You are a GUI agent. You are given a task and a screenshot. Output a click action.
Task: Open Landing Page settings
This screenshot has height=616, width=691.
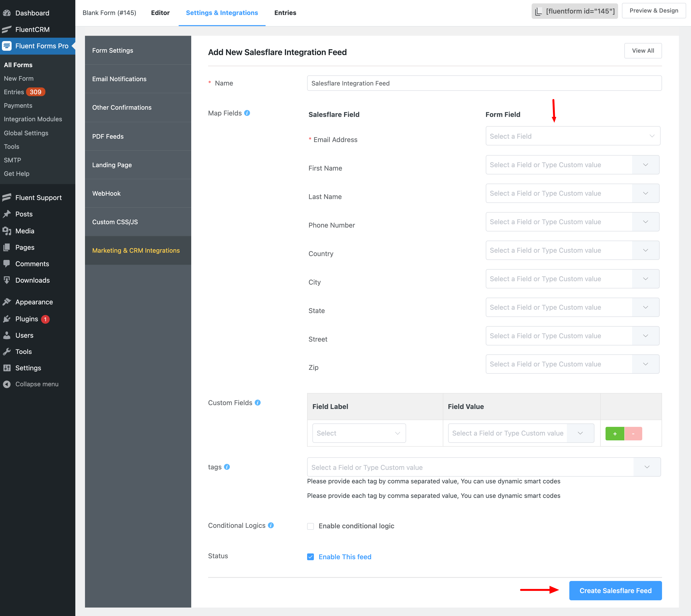(138, 165)
